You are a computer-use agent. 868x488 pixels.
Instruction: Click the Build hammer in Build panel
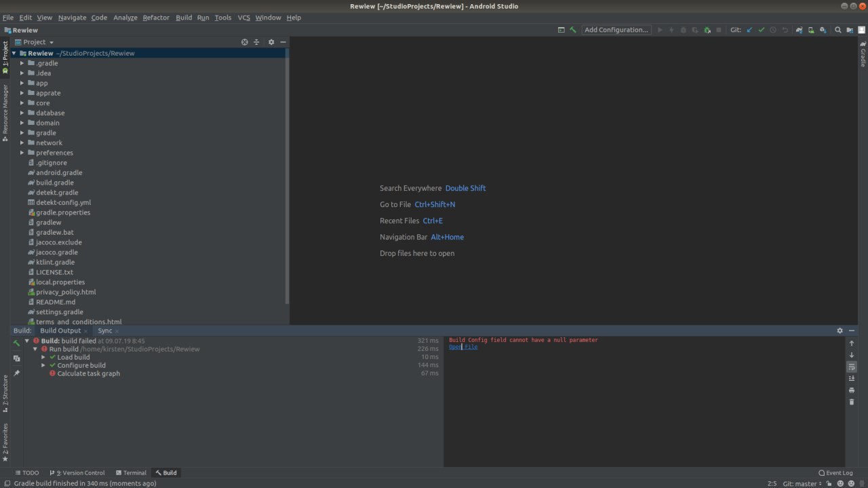pos(17,343)
